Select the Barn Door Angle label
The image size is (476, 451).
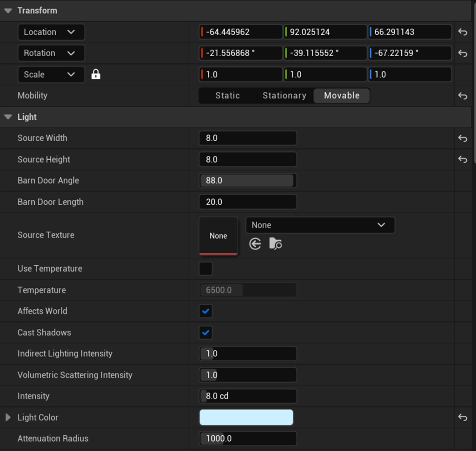pyautogui.click(x=48, y=181)
